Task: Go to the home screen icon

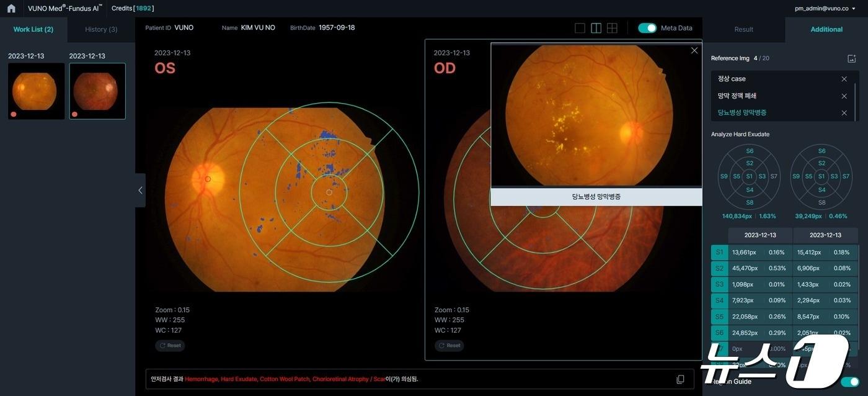Action: [11, 9]
